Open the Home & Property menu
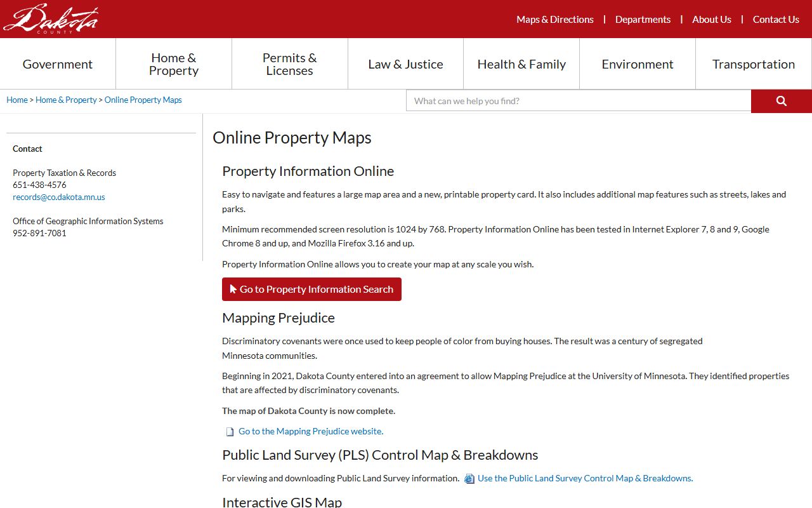Viewport: 812px width, 508px height. tap(174, 64)
